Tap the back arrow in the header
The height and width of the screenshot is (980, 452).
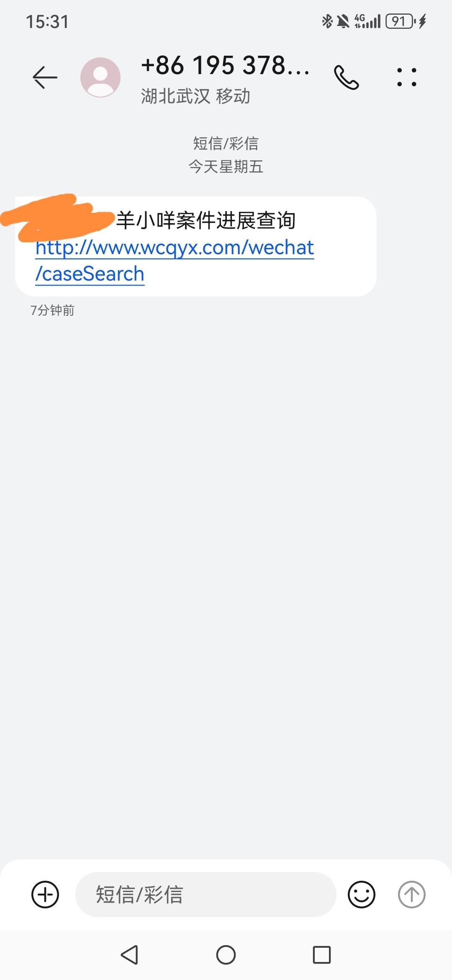click(x=45, y=77)
